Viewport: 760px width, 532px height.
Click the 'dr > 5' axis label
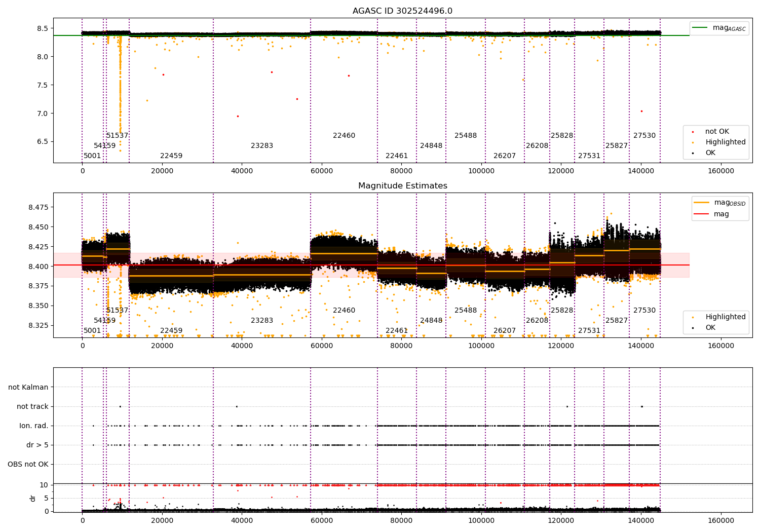(37, 445)
